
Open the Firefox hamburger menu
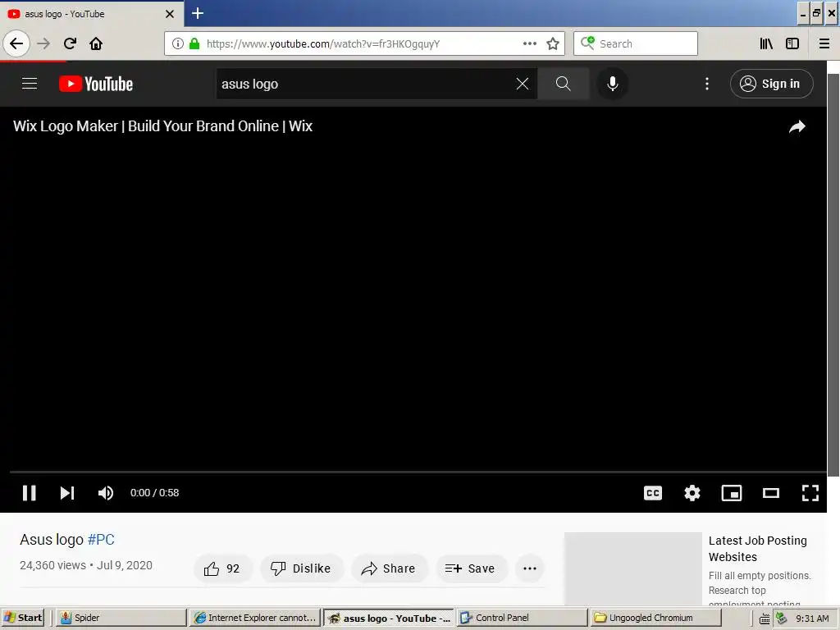(824, 43)
